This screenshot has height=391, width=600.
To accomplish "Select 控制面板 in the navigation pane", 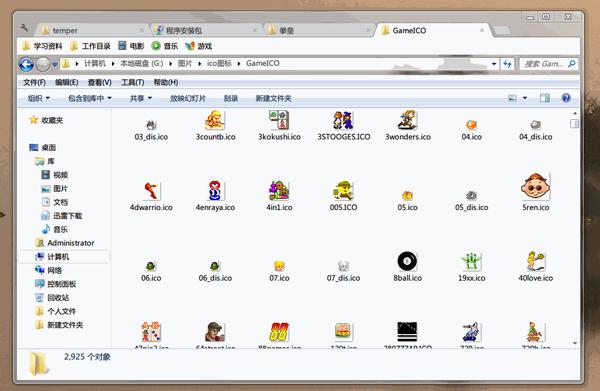I will pyautogui.click(x=55, y=284).
